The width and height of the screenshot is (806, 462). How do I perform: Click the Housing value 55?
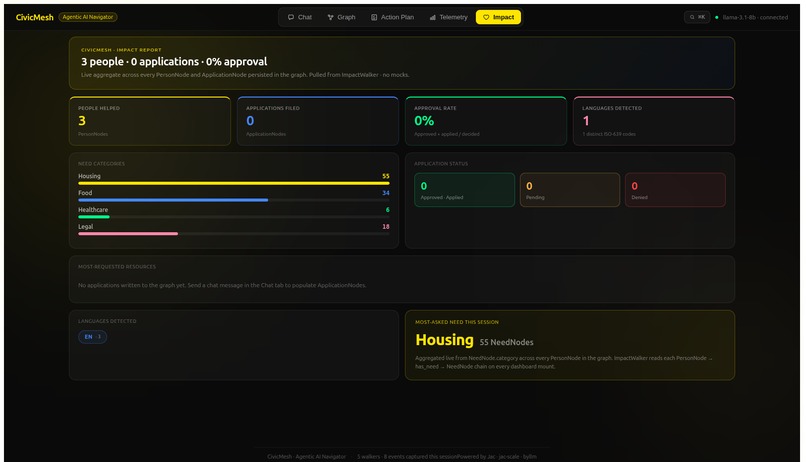tap(386, 176)
